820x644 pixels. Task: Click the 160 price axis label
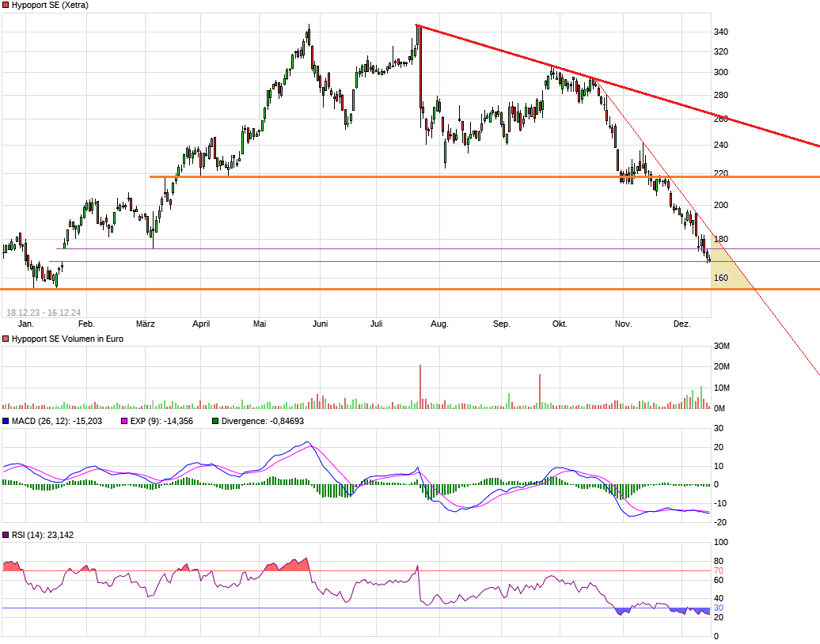pyautogui.click(x=721, y=278)
